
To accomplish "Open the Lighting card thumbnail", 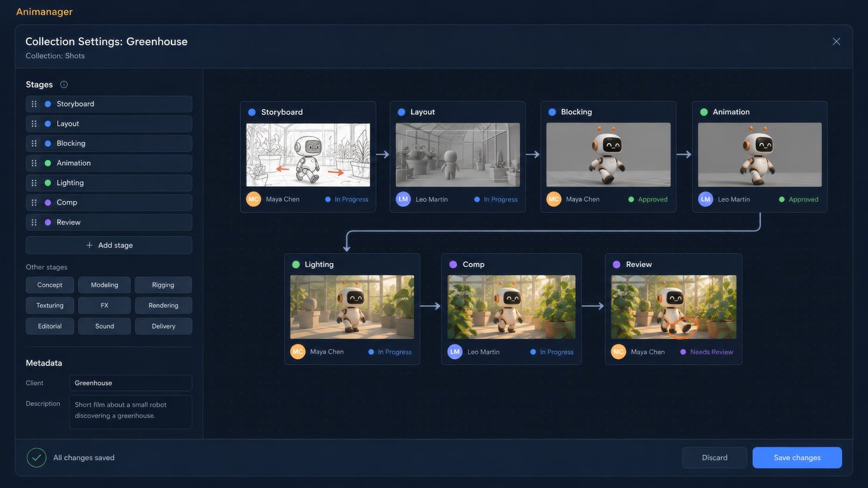I will click(352, 307).
